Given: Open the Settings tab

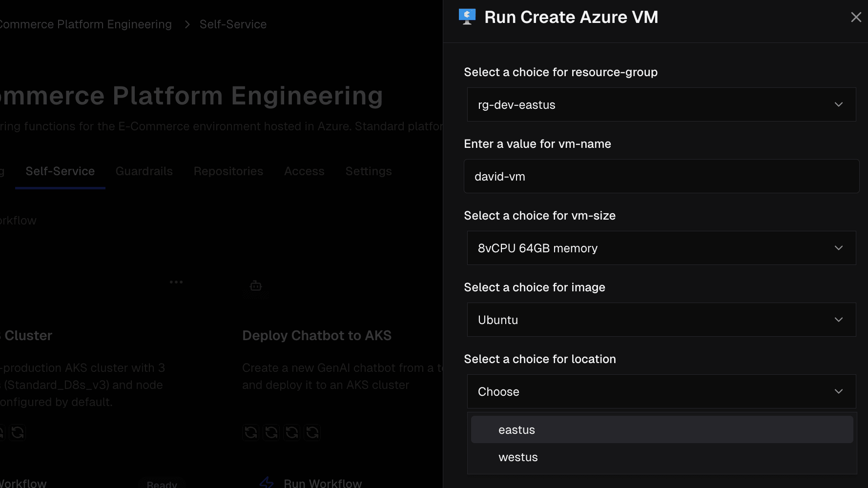Looking at the screenshot, I should [369, 171].
